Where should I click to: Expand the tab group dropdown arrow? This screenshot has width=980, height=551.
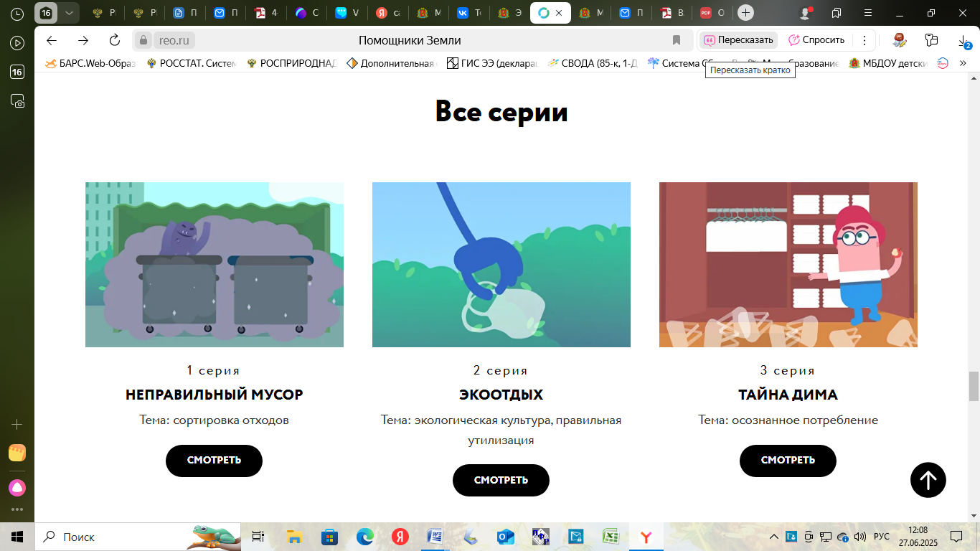pos(68,13)
